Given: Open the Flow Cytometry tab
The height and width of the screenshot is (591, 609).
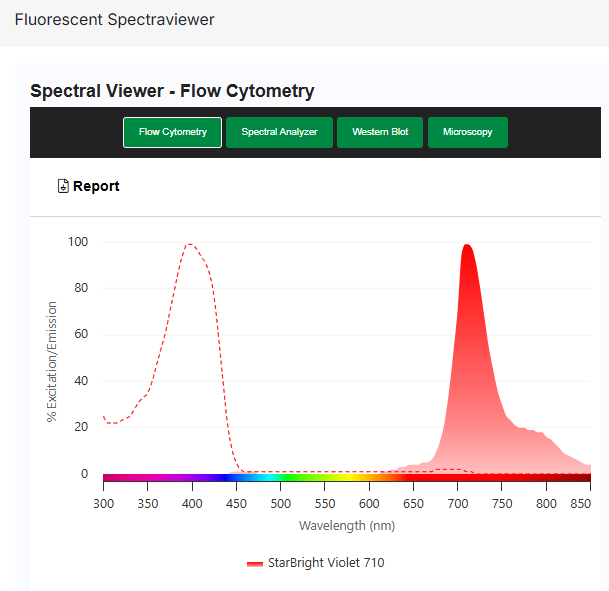Looking at the screenshot, I should (x=172, y=132).
